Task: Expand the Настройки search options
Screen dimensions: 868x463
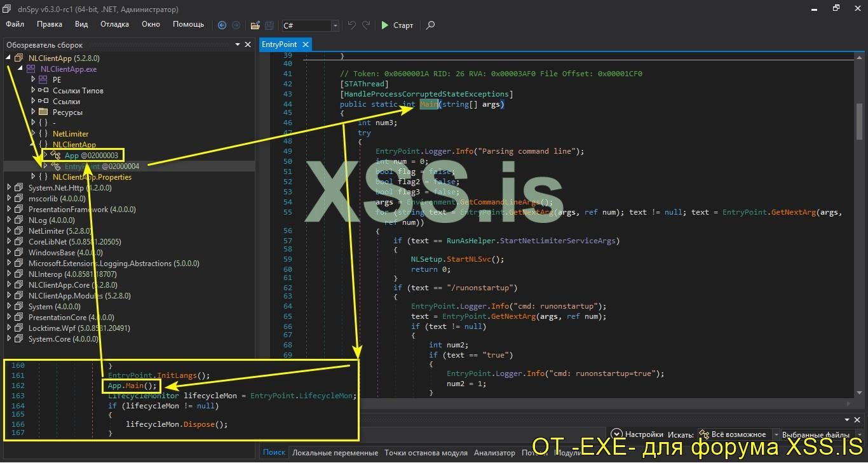Action: click(637, 434)
